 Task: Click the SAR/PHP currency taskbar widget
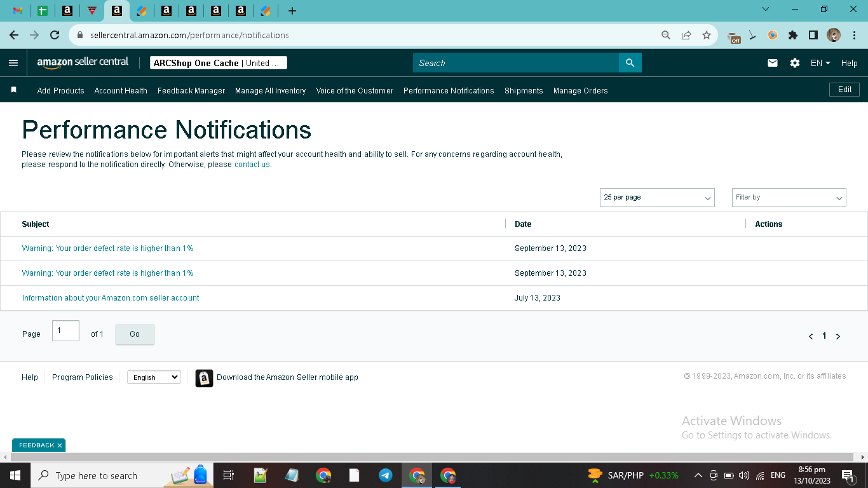click(x=633, y=475)
